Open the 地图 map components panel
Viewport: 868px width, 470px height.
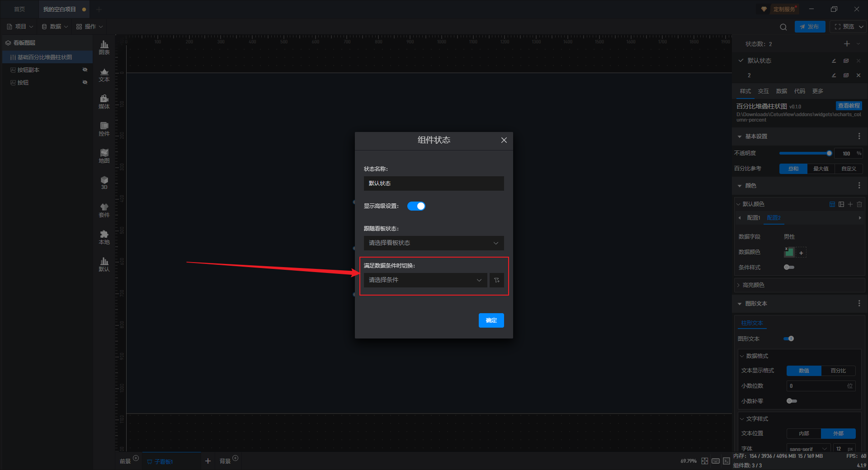pos(104,156)
